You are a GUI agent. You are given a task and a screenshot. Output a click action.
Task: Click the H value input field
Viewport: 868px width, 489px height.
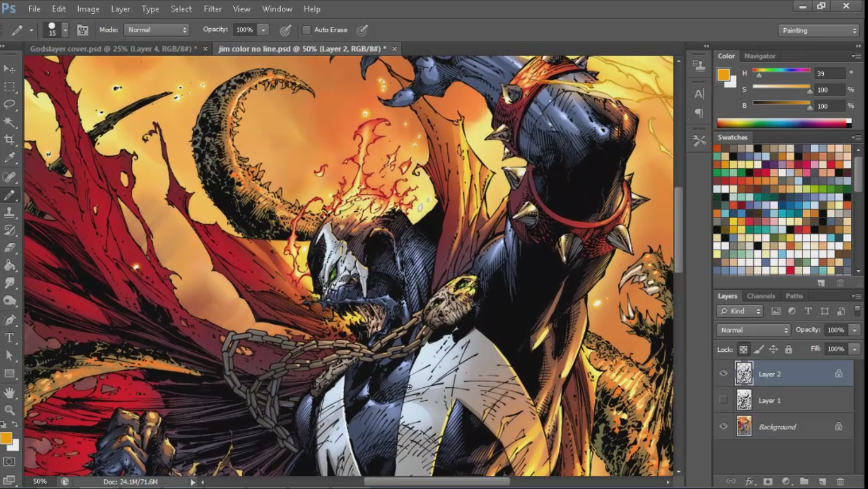tap(830, 73)
